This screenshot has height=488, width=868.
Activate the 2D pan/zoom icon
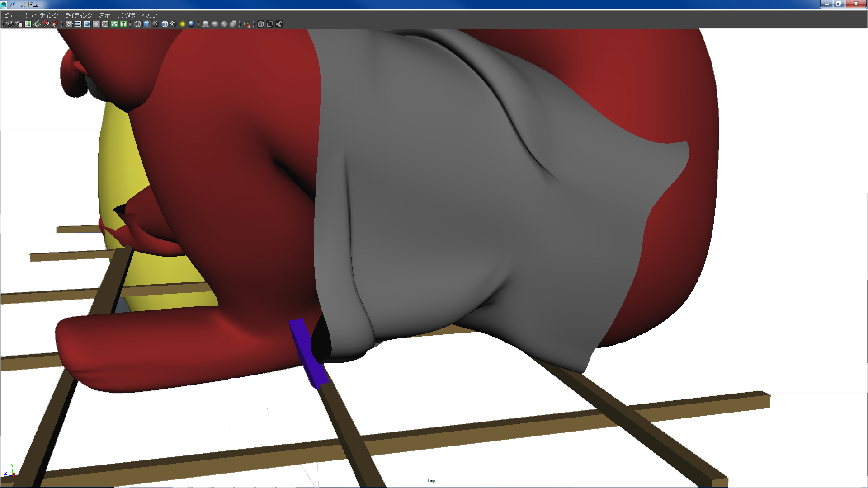pos(46,24)
